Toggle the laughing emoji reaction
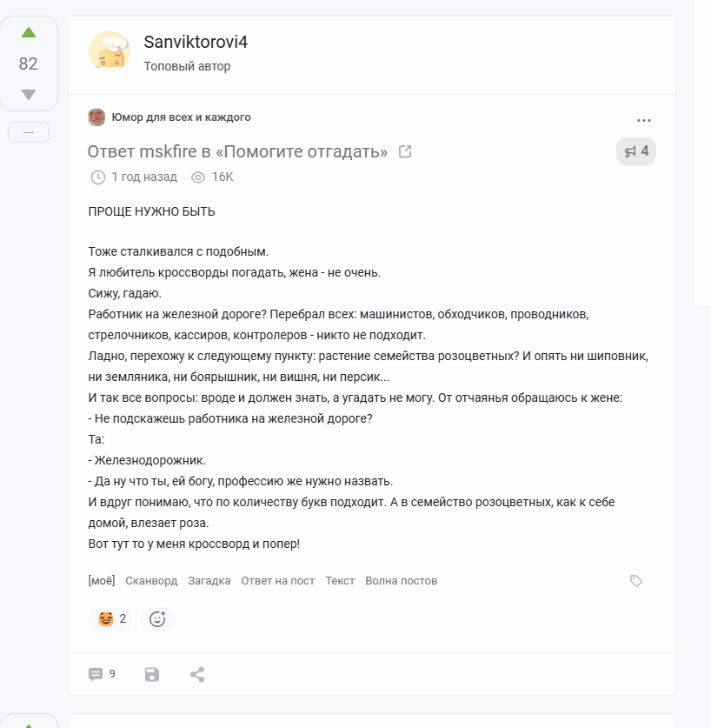 pyautogui.click(x=111, y=619)
